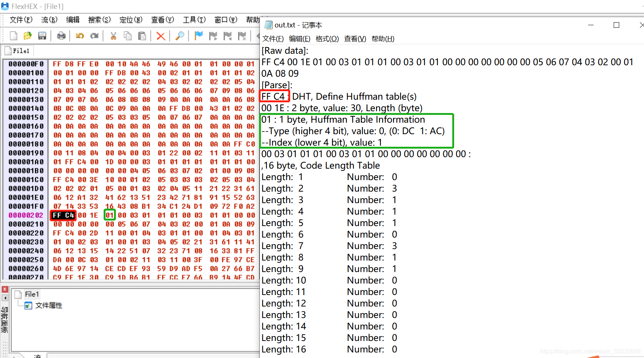The width and height of the screenshot is (644, 358).
Task: Select 文件属性 item in tree panel
Action: (48, 305)
